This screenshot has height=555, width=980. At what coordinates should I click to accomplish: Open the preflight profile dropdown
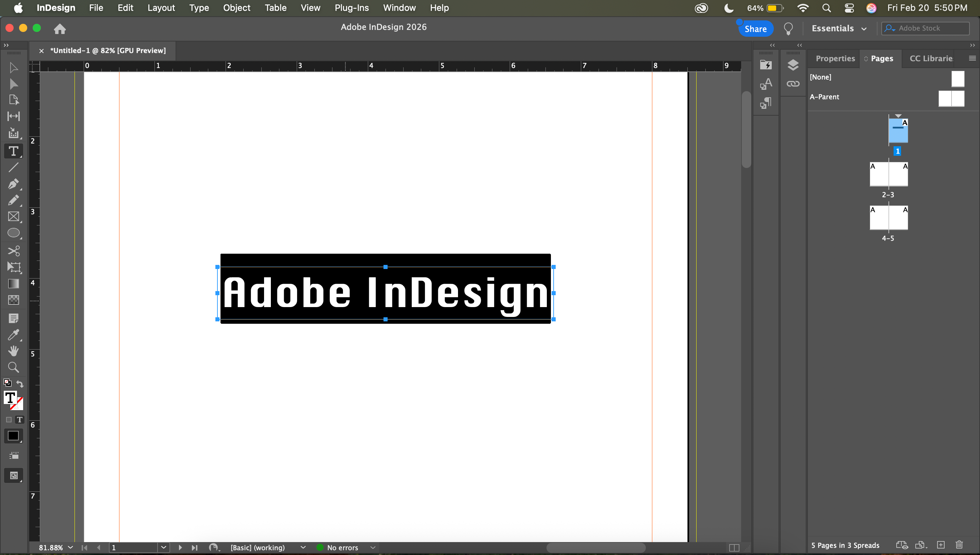pyautogui.click(x=303, y=548)
